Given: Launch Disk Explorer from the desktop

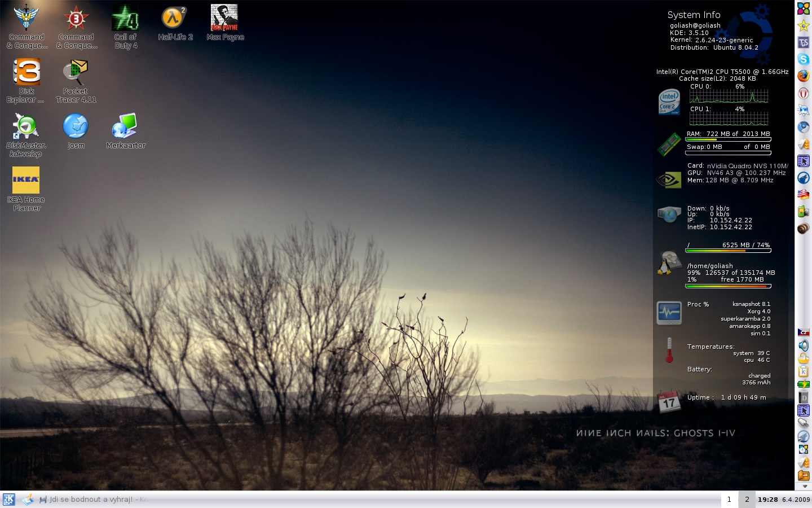Looking at the screenshot, I should (27, 72).
